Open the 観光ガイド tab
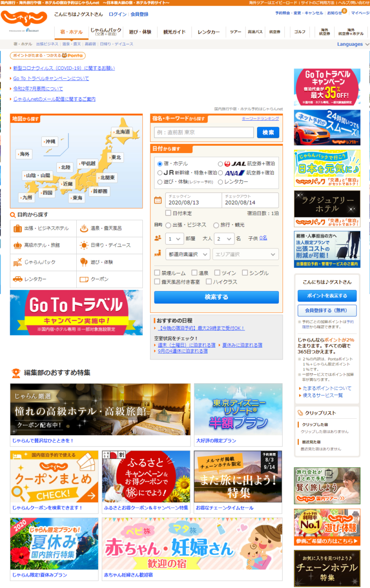Screen dimensions: 370x588 tap(174, 32)
